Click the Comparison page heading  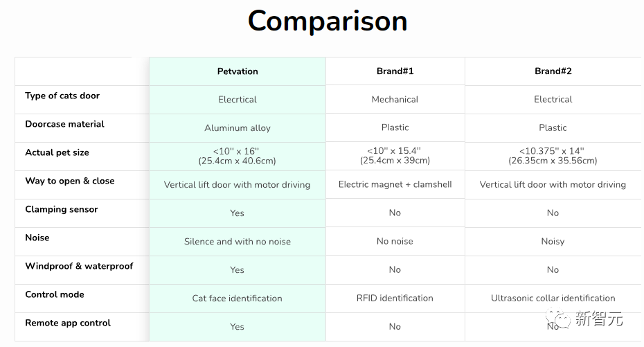(x=328, y=21)
